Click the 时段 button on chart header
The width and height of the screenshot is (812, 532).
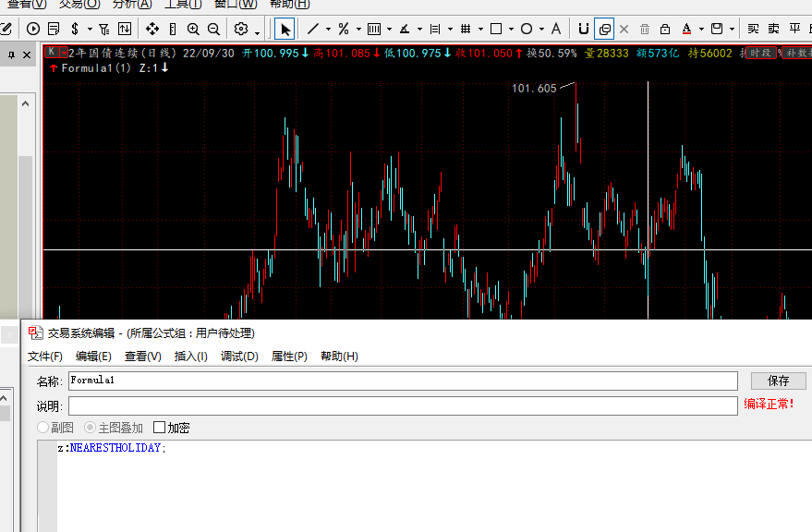(760, 53)
